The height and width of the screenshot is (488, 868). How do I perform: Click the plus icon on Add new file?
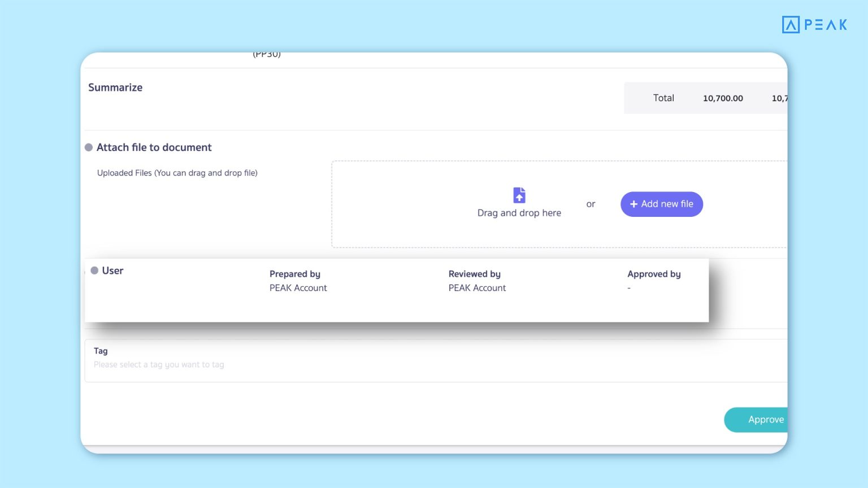tap(633, 204)
